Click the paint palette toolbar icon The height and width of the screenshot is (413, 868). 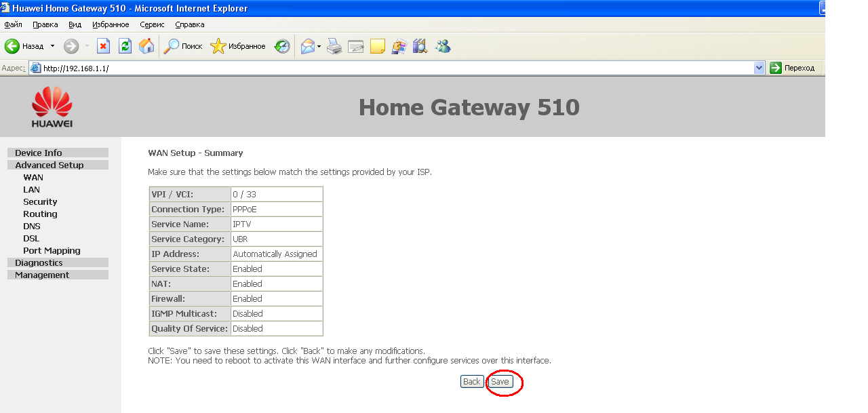point(399,46)
